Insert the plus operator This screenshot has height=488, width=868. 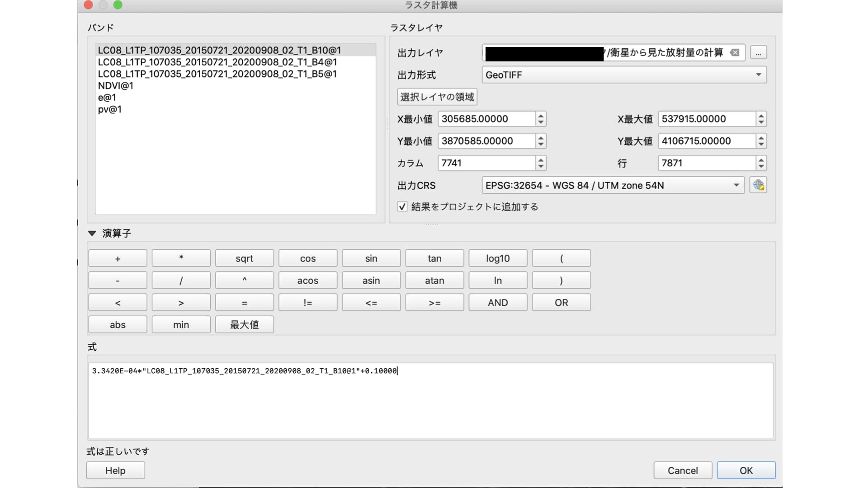[x=118, y=258]
